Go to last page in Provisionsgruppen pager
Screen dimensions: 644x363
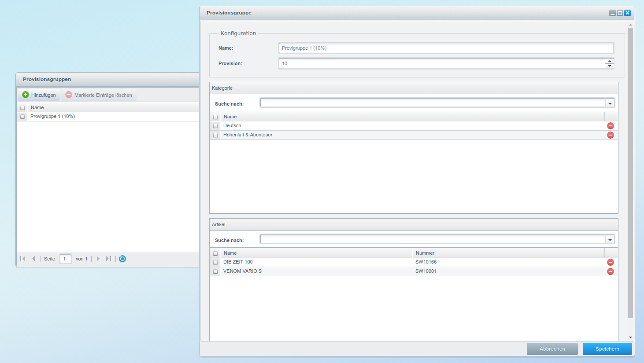pos(108,259)
